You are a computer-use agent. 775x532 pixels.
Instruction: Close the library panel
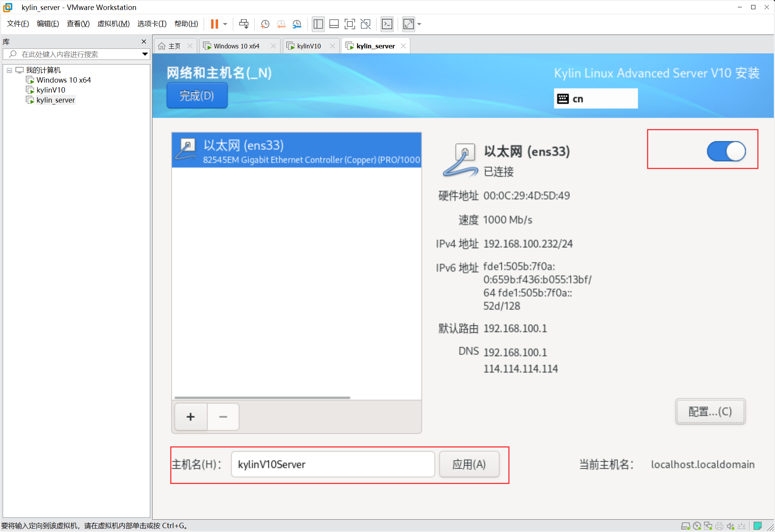coord(144,41)
